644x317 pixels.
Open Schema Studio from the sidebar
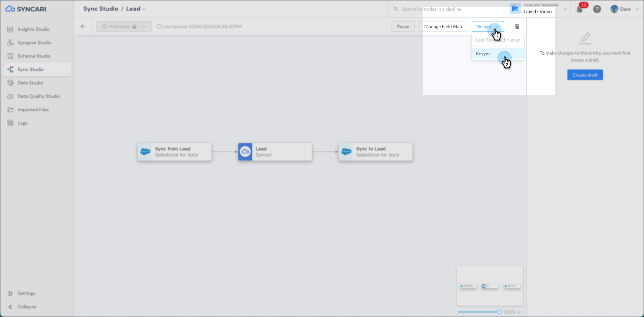pos(34,56)
